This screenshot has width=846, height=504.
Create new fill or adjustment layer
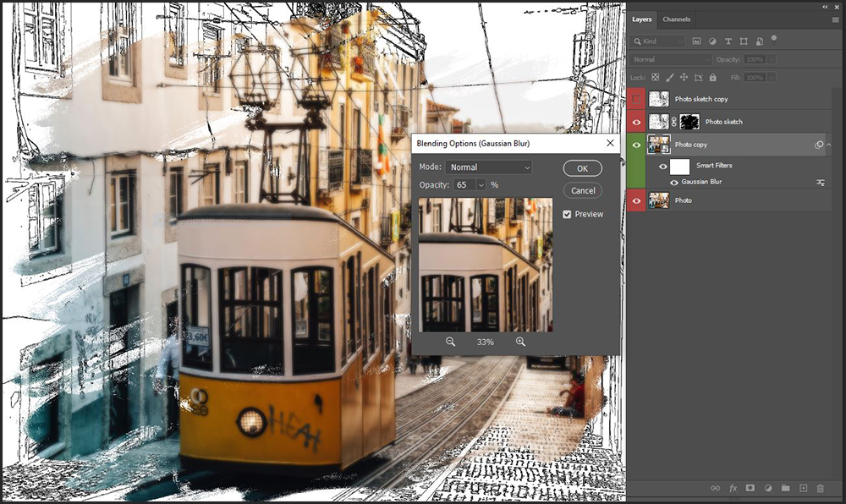[x=768, y=489]
